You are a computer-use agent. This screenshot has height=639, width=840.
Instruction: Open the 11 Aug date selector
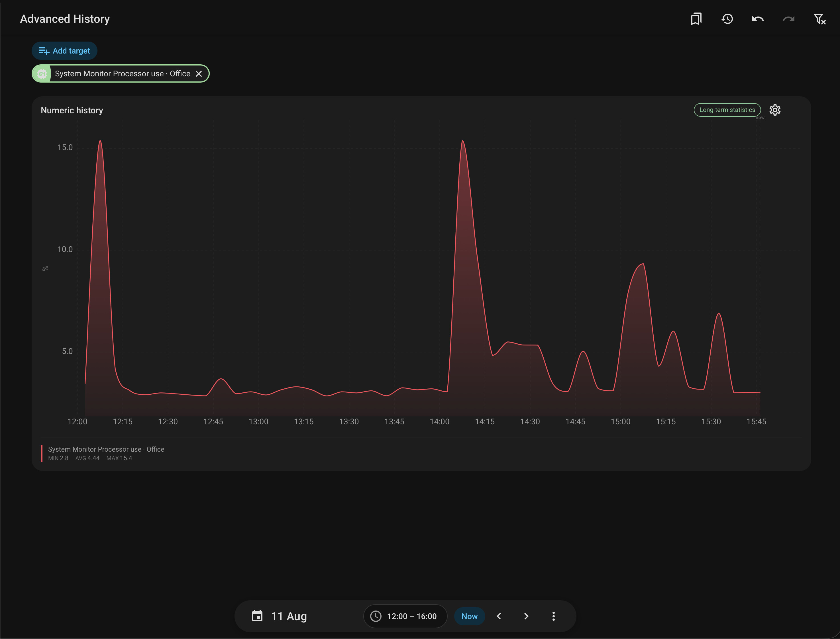click(289, 616)
